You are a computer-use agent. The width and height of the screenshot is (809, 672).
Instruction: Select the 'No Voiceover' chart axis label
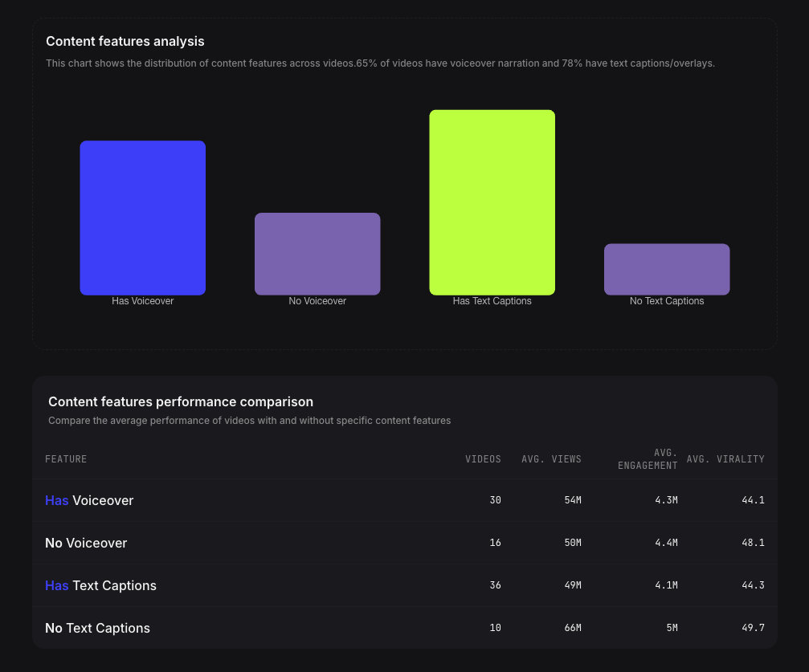click(317, 300)
